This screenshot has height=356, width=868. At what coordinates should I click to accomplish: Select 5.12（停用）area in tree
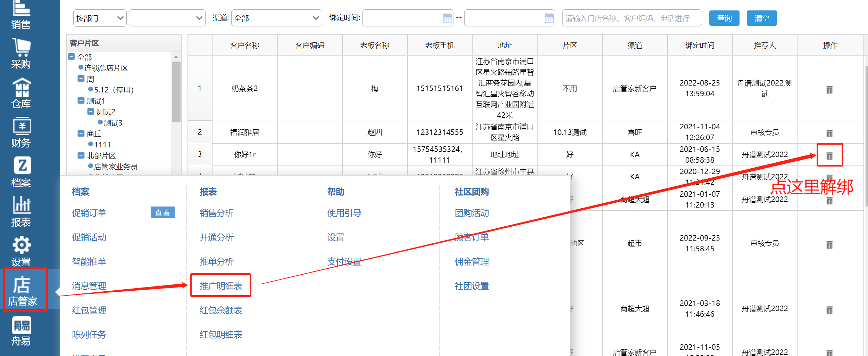click(x=114, y=90)
